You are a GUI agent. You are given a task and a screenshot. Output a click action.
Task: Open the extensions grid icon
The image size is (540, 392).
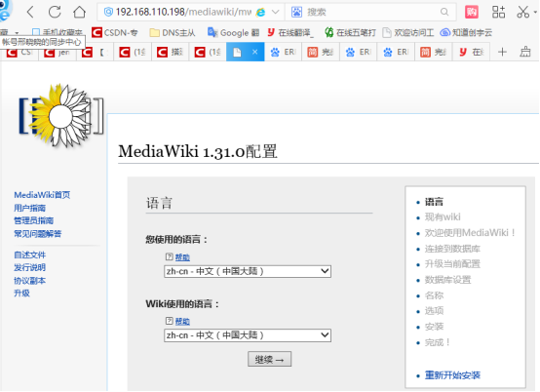click(498, 12)
